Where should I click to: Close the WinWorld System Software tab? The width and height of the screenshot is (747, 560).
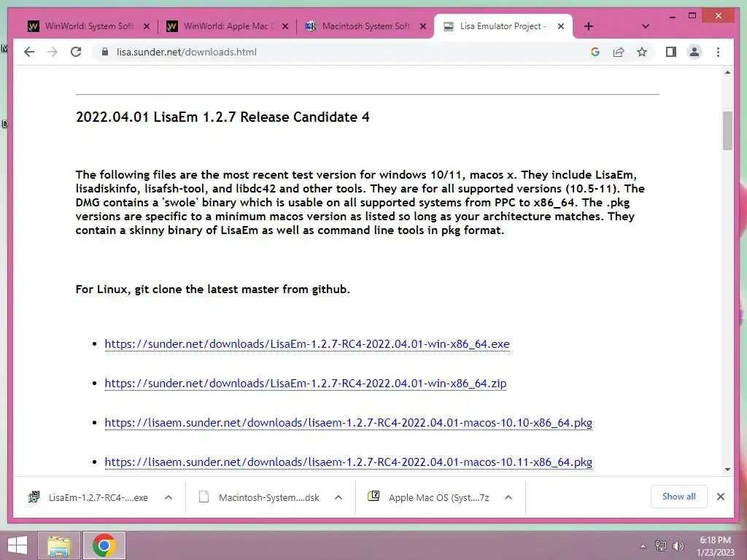click(147, 27)
